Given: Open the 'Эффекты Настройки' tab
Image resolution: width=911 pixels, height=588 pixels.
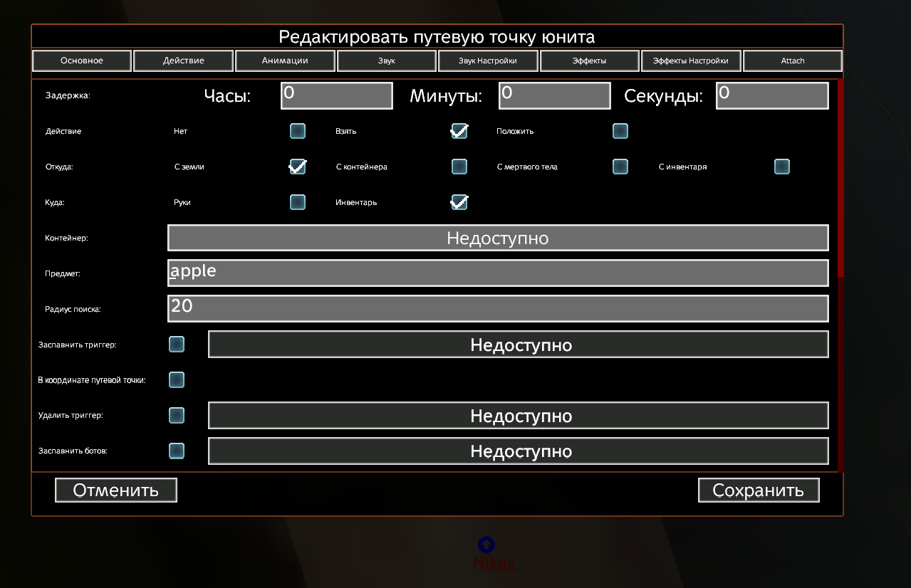Looking at the screenshot, I should 691,61.
